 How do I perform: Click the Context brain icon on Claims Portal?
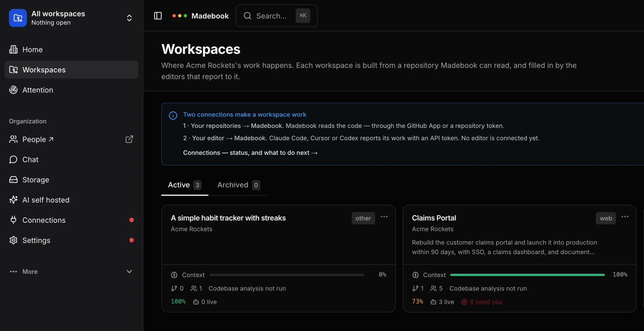[415, 275]
